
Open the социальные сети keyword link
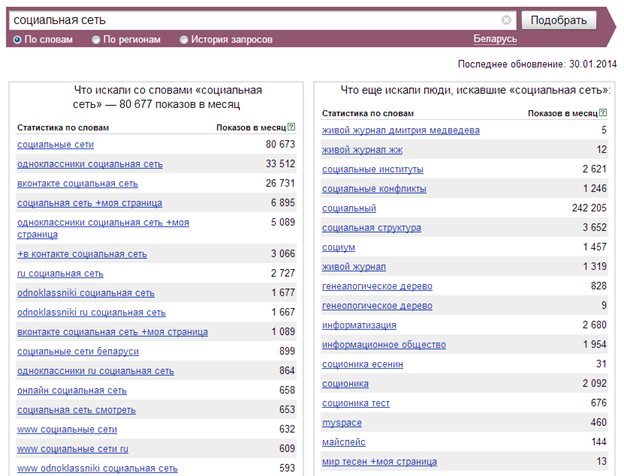tap(55, 144)
